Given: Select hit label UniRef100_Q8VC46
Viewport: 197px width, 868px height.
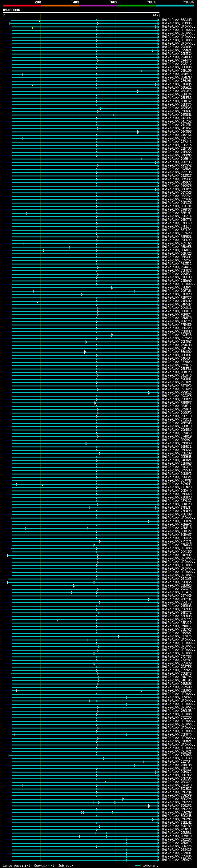Looking at the screenshot, I should (x=177, y=697).
